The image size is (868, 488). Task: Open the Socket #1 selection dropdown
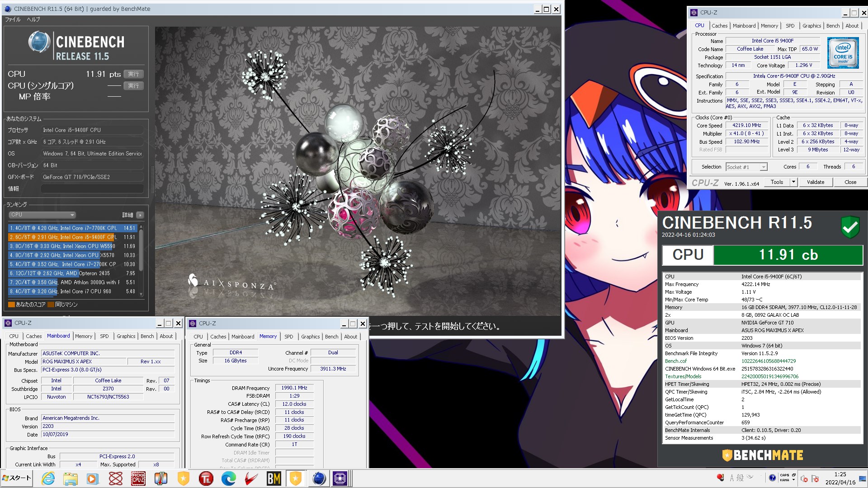pyautogui.click(x=746, y=167)
